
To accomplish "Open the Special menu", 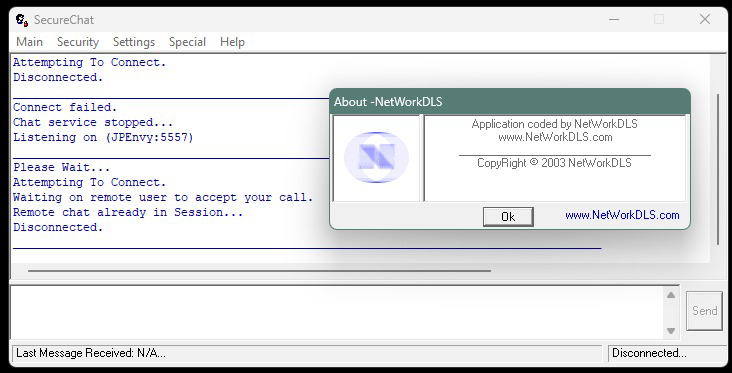I will 187,42.
